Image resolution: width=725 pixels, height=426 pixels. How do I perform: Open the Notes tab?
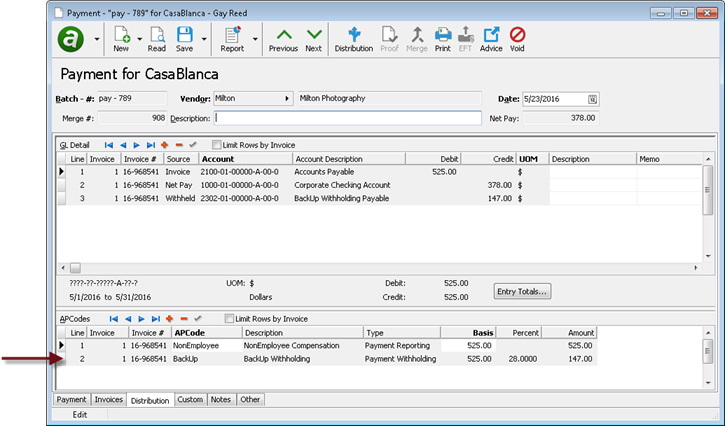coord(221,400)
